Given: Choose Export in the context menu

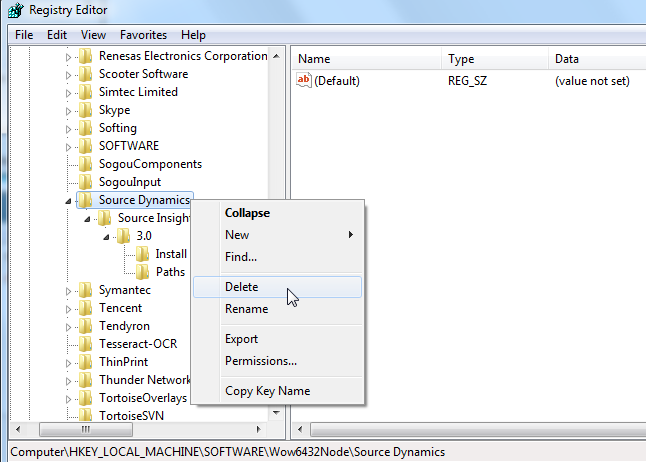Looking at the screenshot, I should tap(277, 339).
